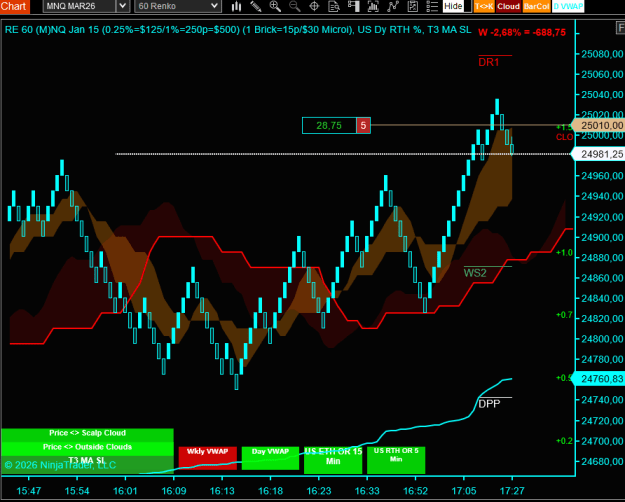Open the data box icon
This screenshot has height=502, width=625.
334,6
